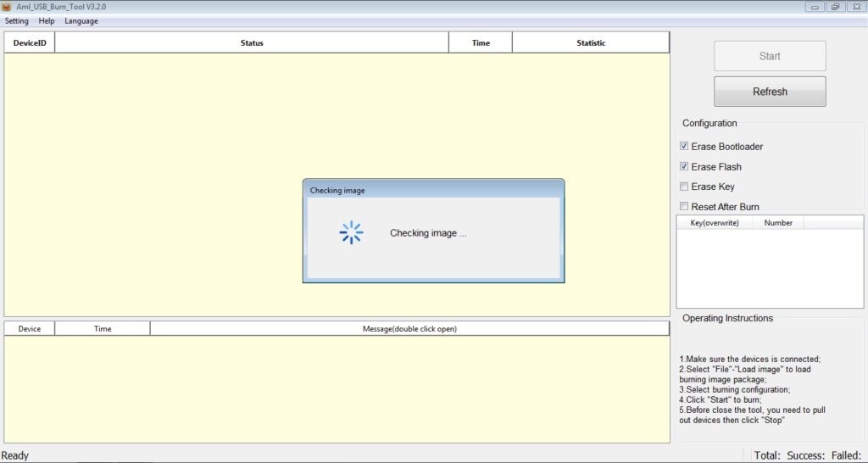
Task: Click the Statistic column header
Action: 591,42
